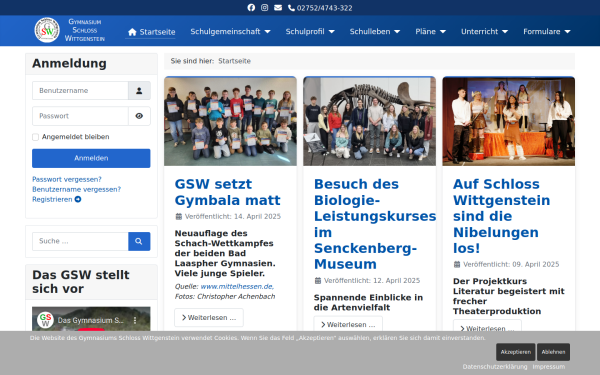Focus the Suche search field
The width and height of the screenshot is (600, 375).
80,241
